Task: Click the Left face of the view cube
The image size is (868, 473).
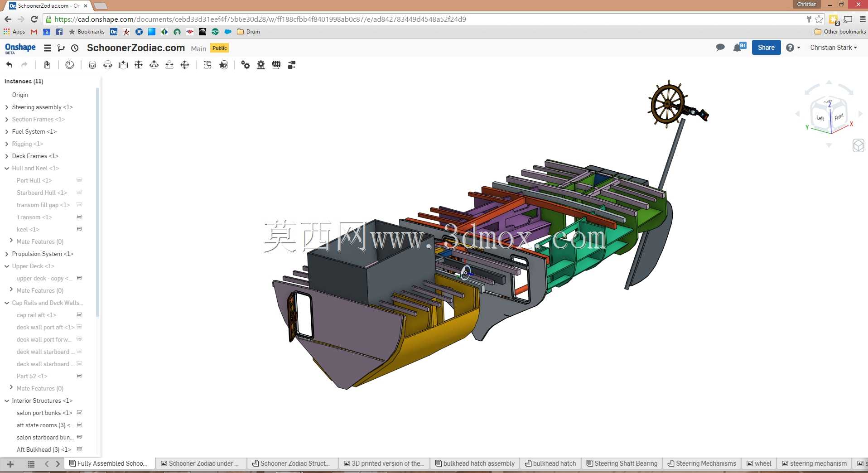Action: (x=820, y=118)
